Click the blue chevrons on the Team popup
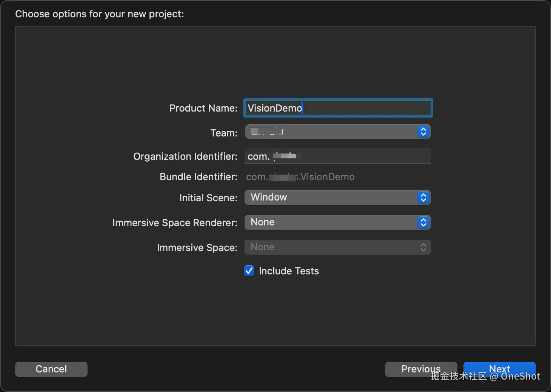Screen dimensions: 551x392 pos(423,132)
